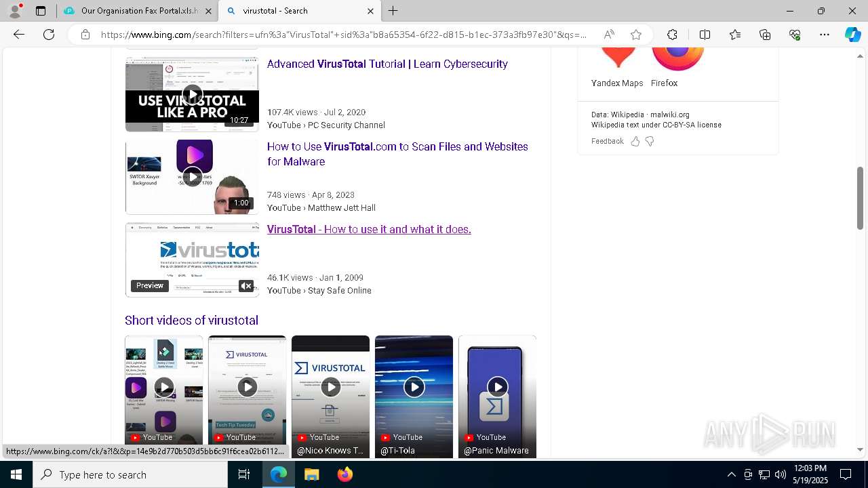868x488 pixels.
Task: Open Advanced VirusTotal Tutorial link
Action: coord(387,64)
